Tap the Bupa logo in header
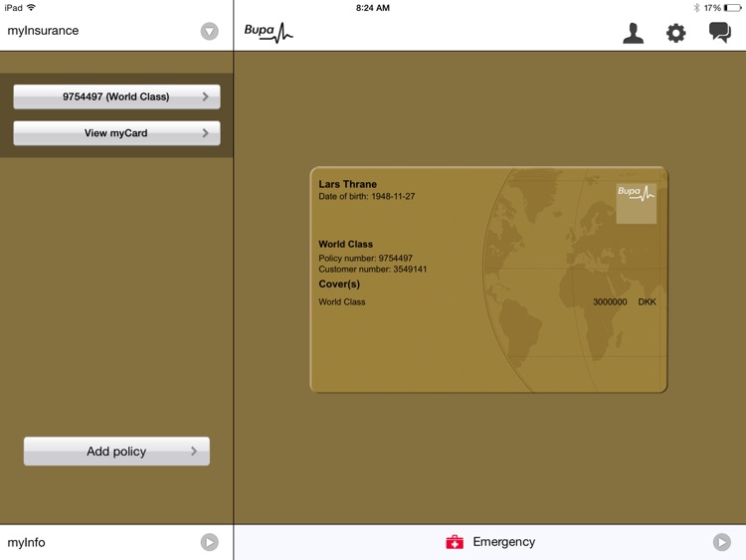The image size is (746, 560). click(269, 33)
